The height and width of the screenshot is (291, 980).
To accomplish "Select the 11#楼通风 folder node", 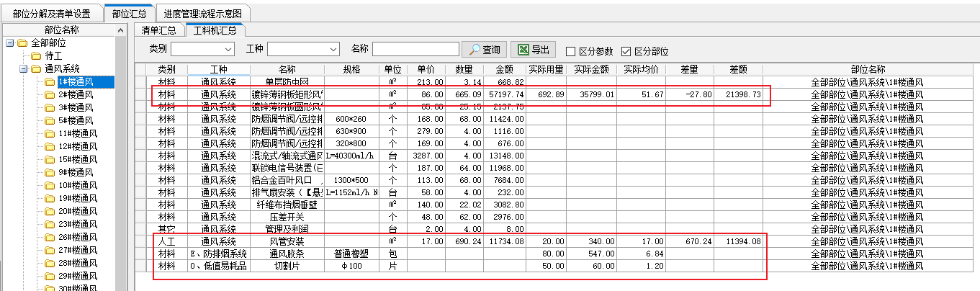I will [x=77, y=133].
